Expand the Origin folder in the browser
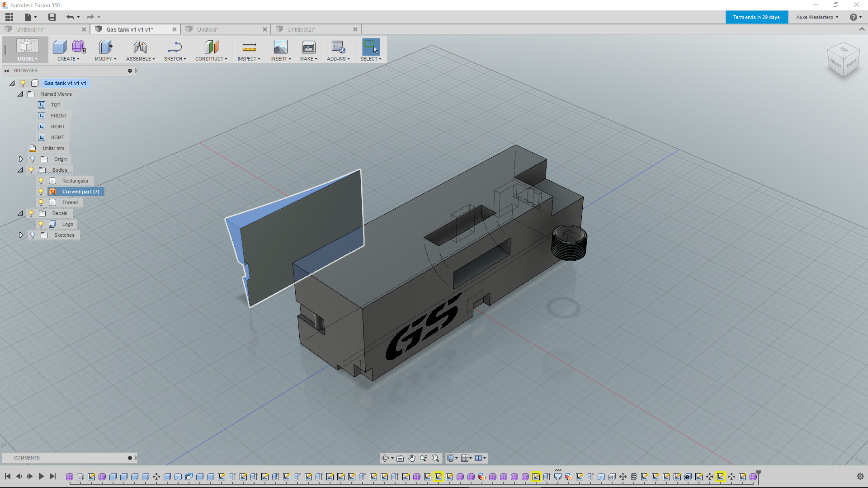This screenshot has height=488, width=868. (21, 159)
